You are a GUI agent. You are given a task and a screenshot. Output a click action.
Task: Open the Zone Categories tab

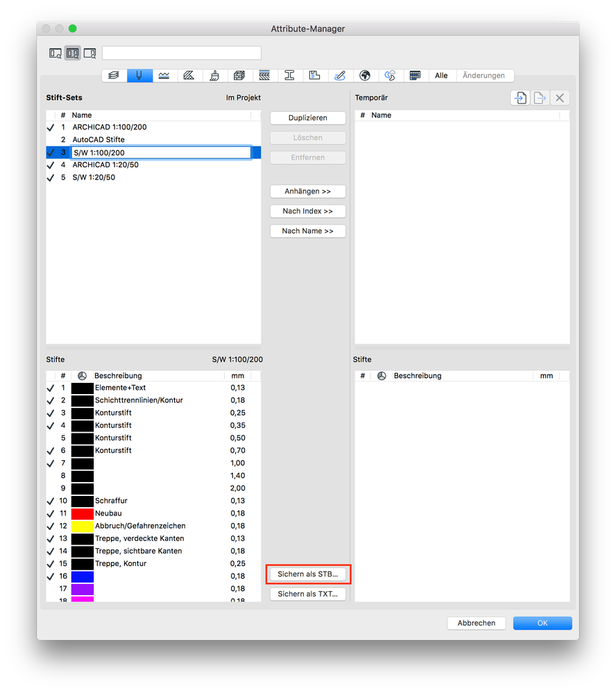tap(315, 76)
